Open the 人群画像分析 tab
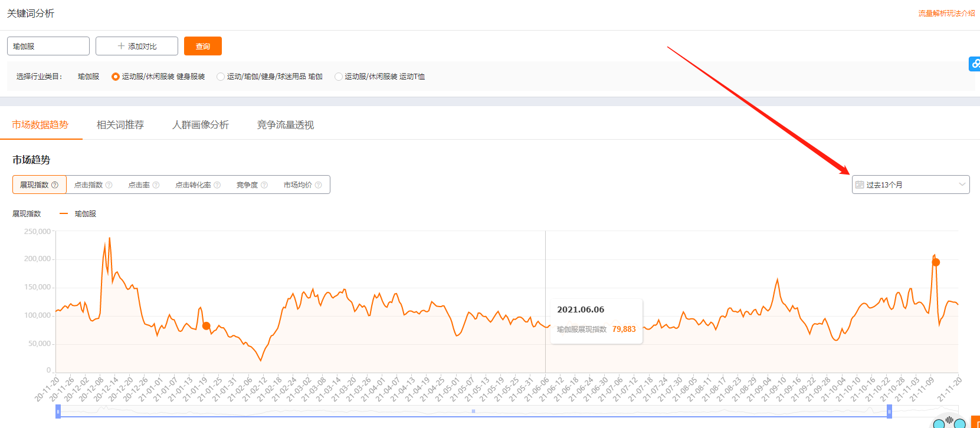 point(201,125)
